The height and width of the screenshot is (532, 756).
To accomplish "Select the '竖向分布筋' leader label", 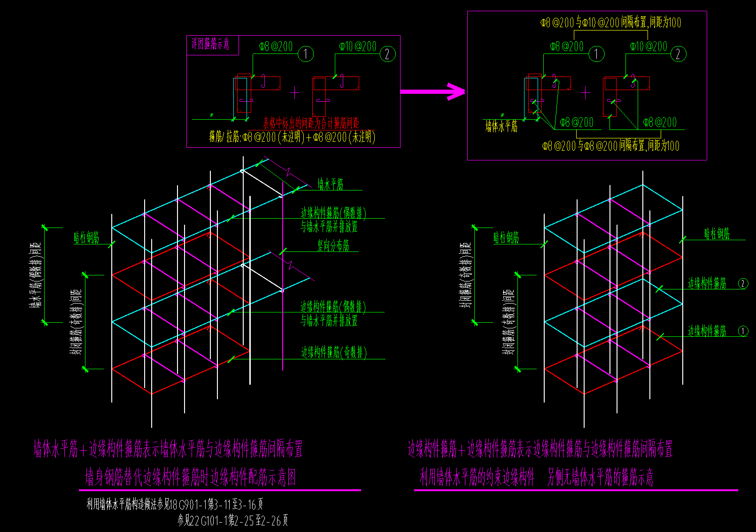I will [333, 245].
